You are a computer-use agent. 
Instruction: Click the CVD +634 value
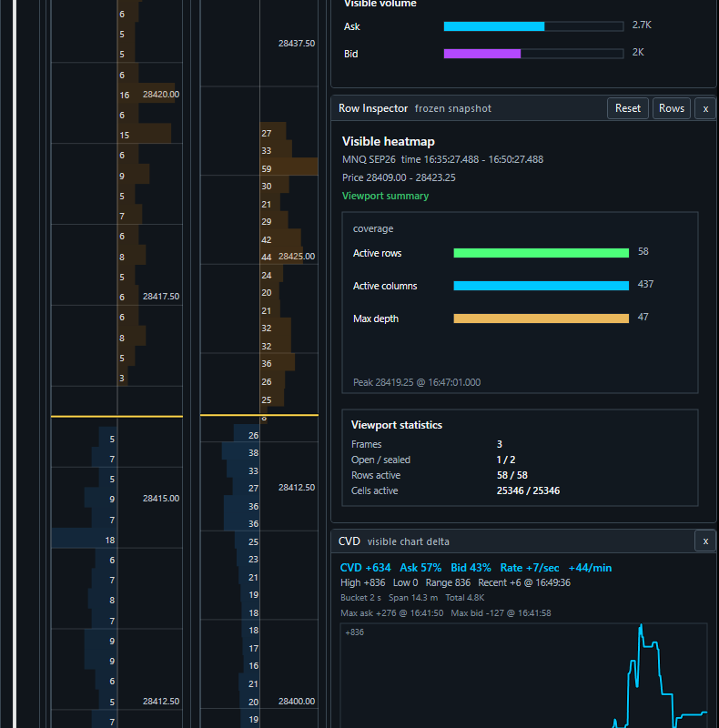(366, 568)
